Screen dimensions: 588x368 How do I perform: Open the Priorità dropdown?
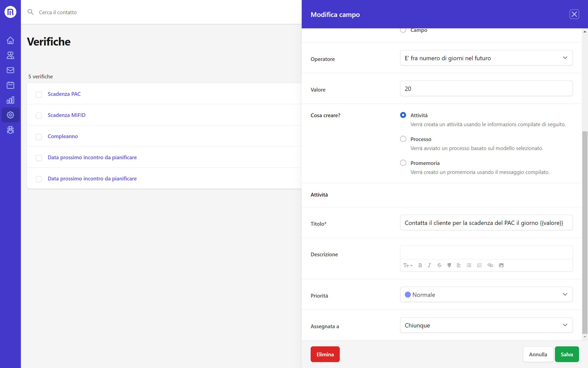(486, 294)
